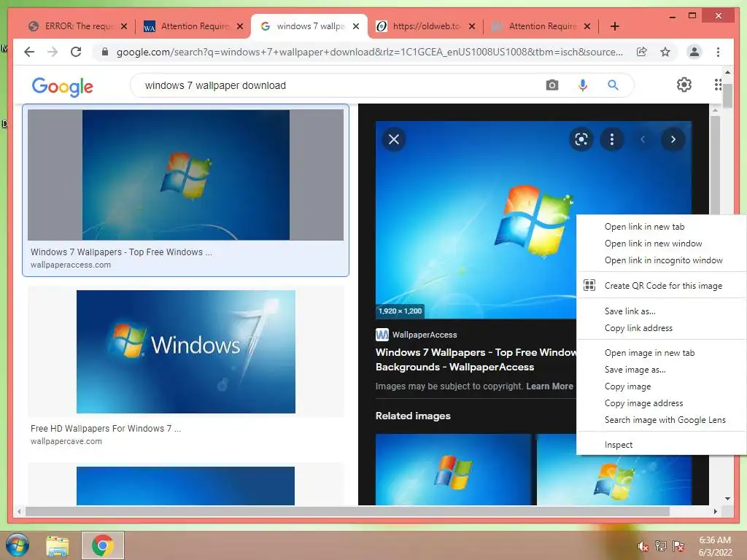
Task: Open Google quick settings gear
Action: point(684,85)
